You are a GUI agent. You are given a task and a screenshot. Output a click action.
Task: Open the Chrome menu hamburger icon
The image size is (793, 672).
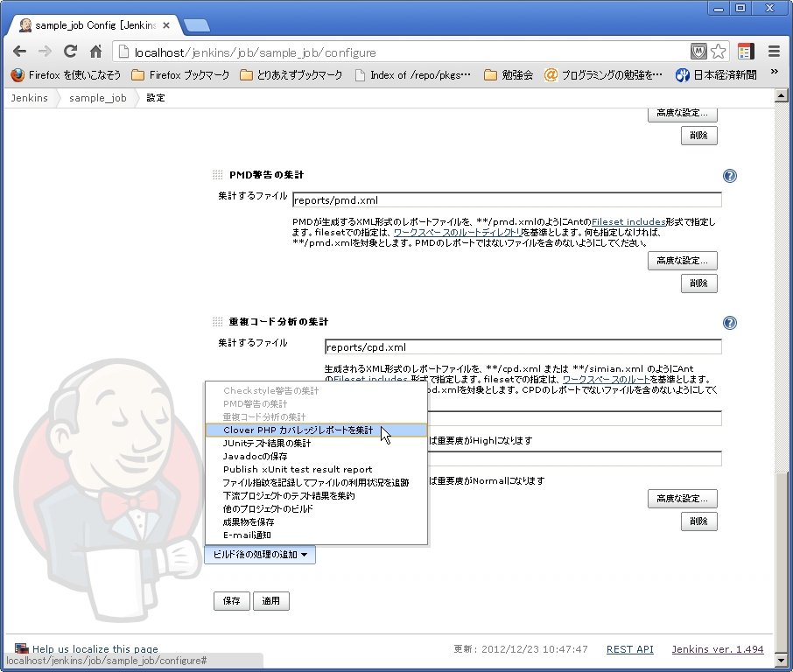click(x=774, y=52)
